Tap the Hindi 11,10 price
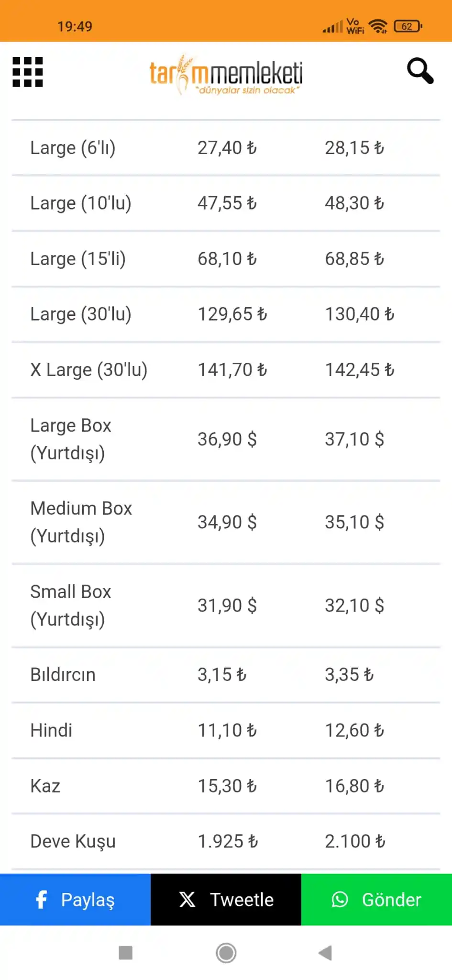The width and height of the screenshot is (452, 980). click(x=227, y=730)
